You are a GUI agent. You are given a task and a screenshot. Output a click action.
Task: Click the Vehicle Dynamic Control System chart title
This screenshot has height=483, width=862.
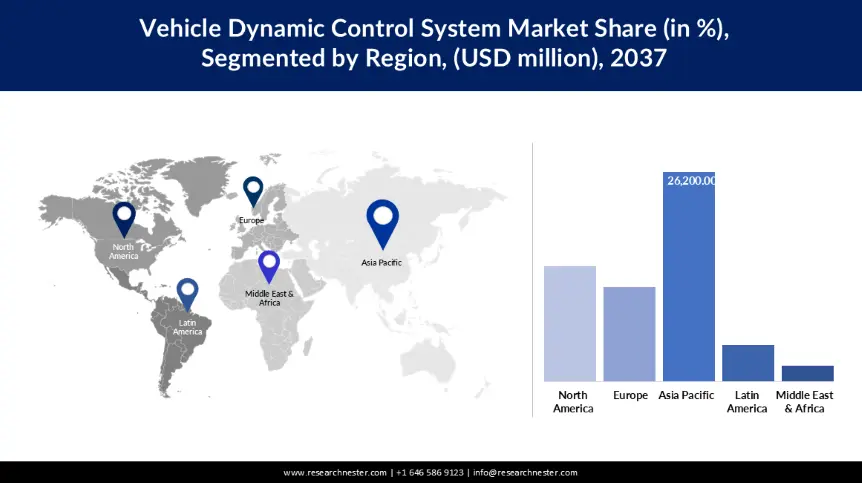434,43
